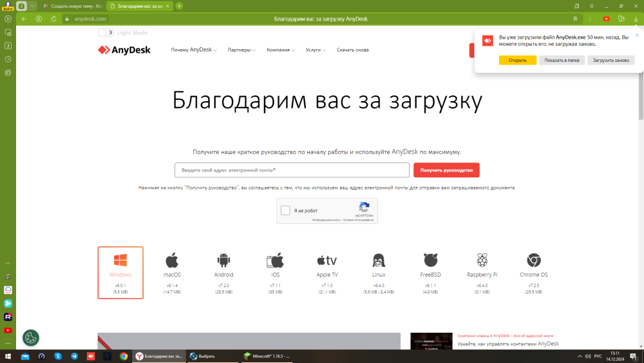Image resolution: width=644 pixels, height=363 pixels.
Task: Open the screenshot camera icon in sidebar
Action: pos(8,32)
